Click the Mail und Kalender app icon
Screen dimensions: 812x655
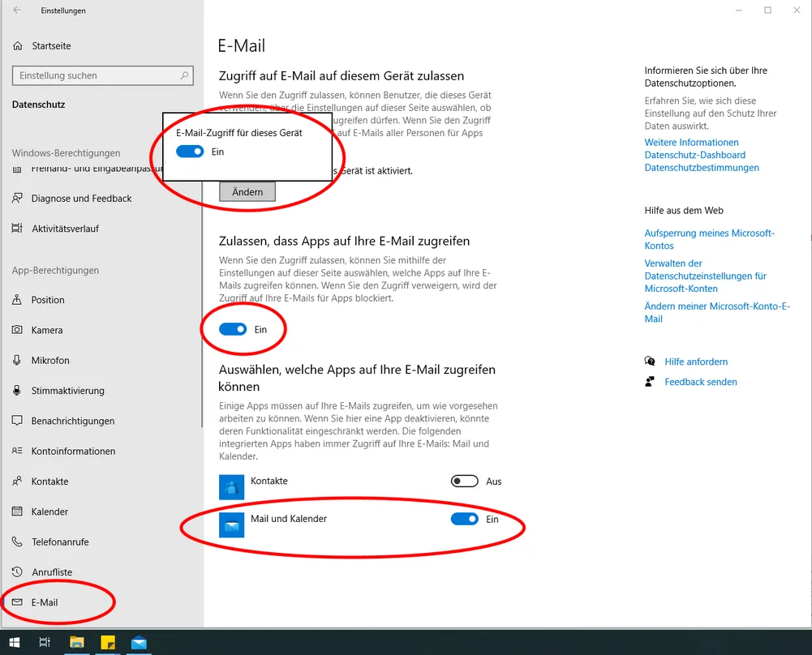tap(231, 526)
